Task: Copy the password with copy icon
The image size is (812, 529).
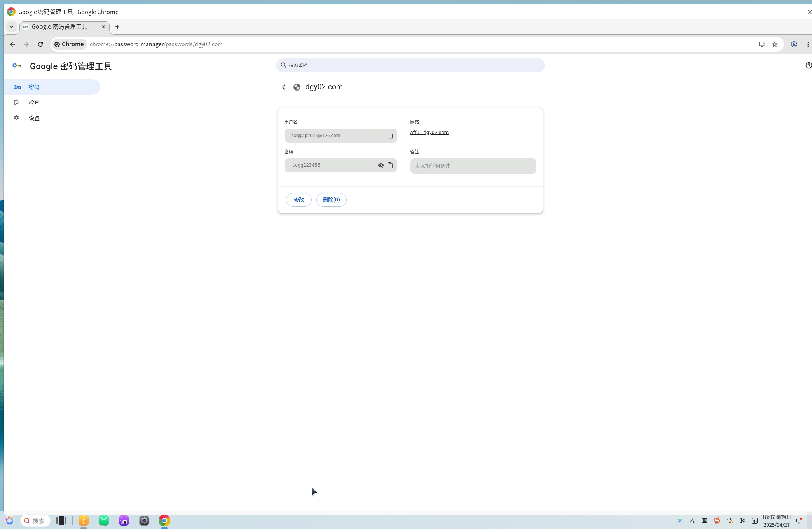Action: (390, 165)
